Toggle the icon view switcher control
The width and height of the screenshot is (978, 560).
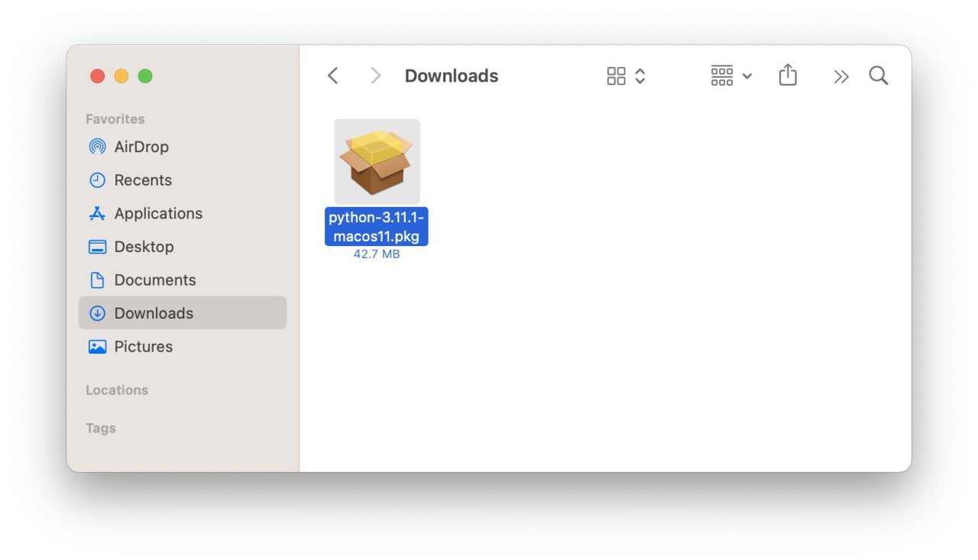[x=617, y=76]
